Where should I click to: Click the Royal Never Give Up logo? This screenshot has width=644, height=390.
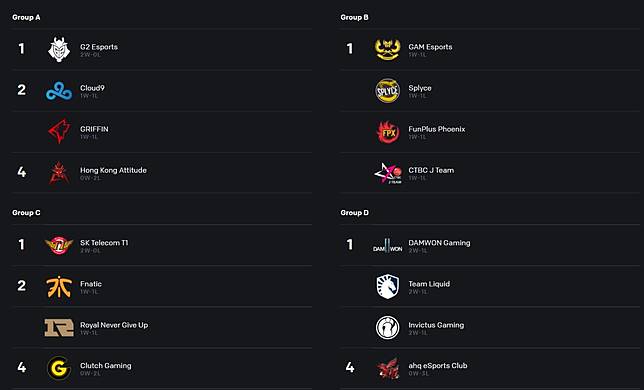coord(59,327)
